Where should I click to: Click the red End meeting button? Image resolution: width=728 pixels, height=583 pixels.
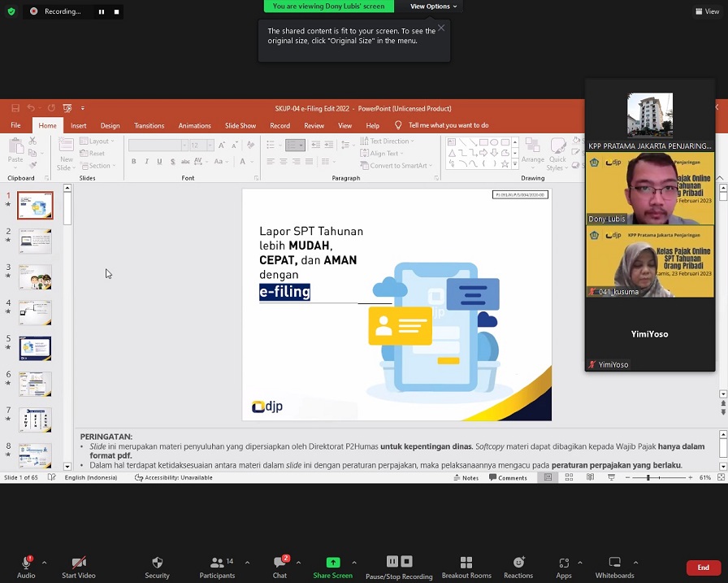coord(703,568)
